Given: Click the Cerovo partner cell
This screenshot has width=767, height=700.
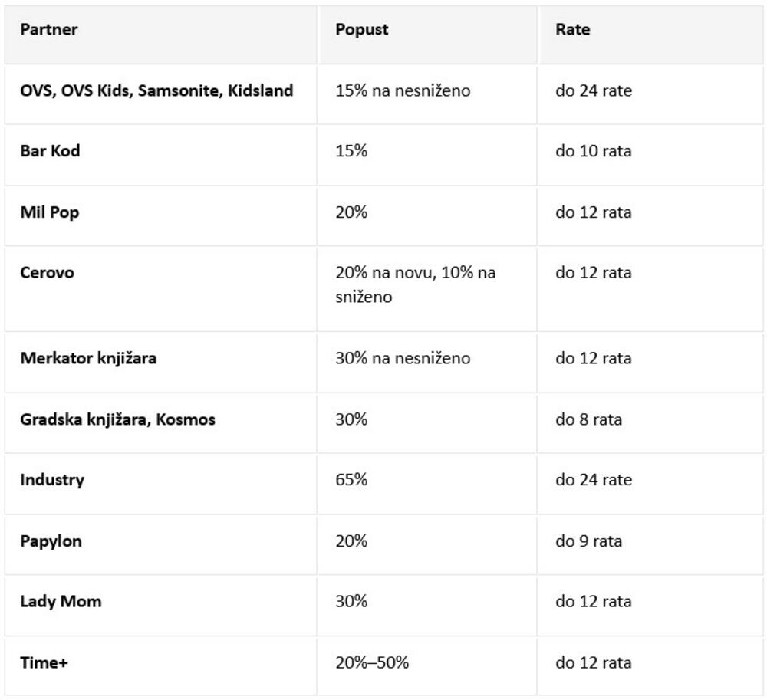Looking at the screenshot, I should point(48,273).
